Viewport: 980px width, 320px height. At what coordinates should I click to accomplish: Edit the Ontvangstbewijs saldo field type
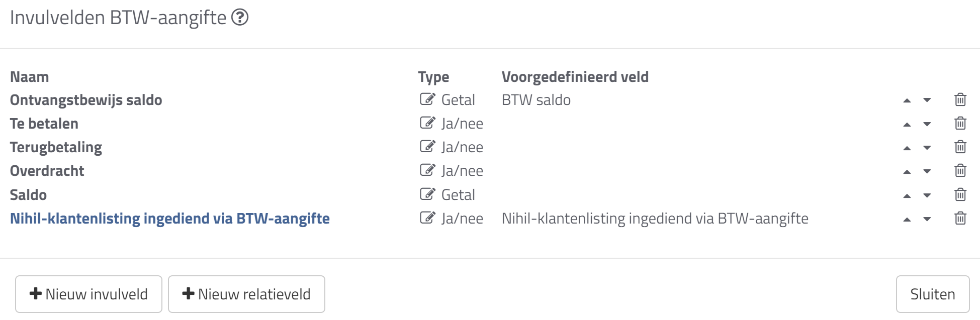(x=427, y=99)
